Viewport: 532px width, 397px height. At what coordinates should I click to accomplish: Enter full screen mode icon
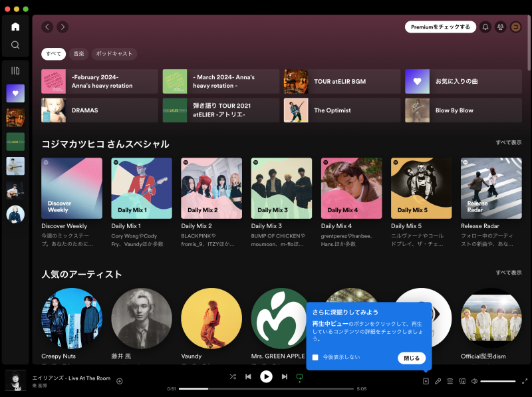click(x=525, y=382)
